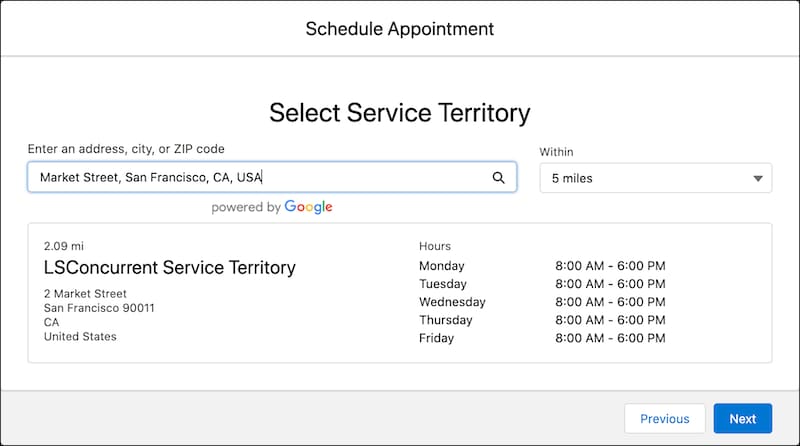
Task: Click the Monday hours row label
Action: (x=442, y=266)
